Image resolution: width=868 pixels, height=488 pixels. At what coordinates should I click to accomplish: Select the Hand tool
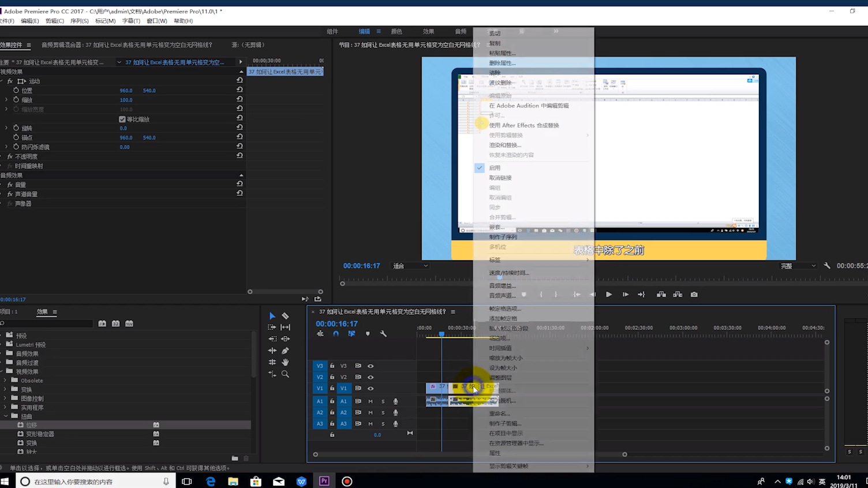pos(285,362)
